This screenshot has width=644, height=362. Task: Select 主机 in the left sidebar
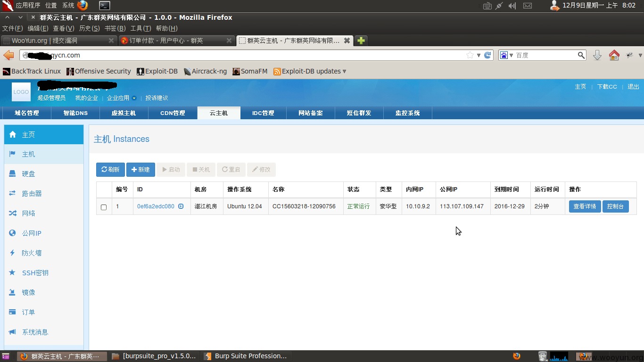[44, 154]
